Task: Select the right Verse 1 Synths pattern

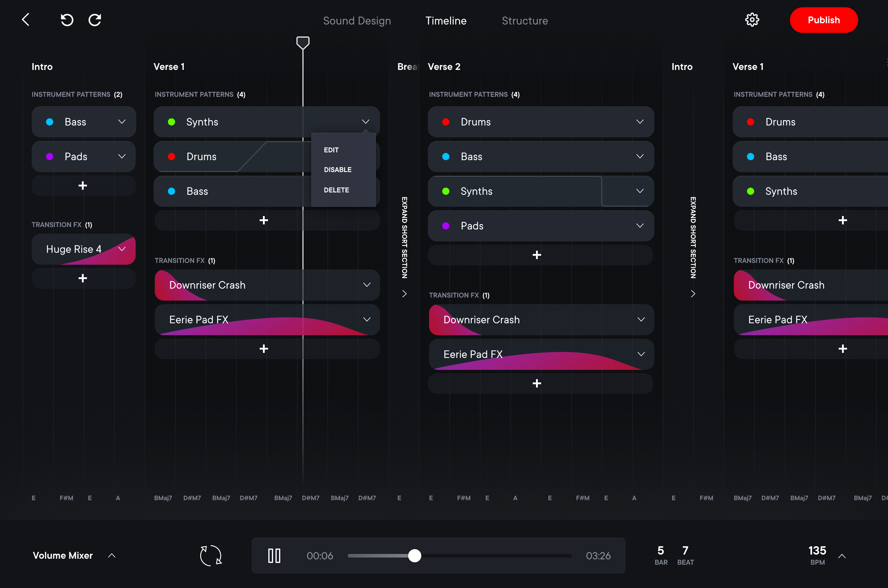Action: [810, 191]
